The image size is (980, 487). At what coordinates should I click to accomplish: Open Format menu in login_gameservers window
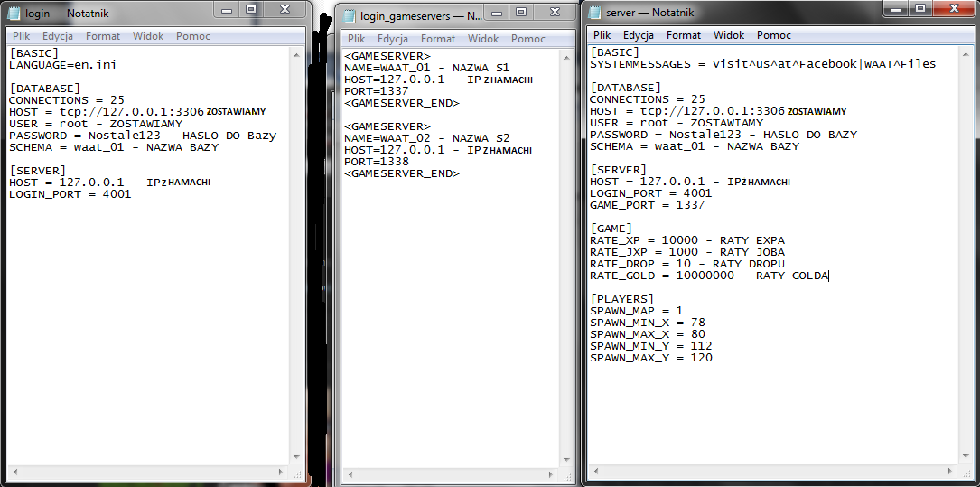[x=437, y=39]
